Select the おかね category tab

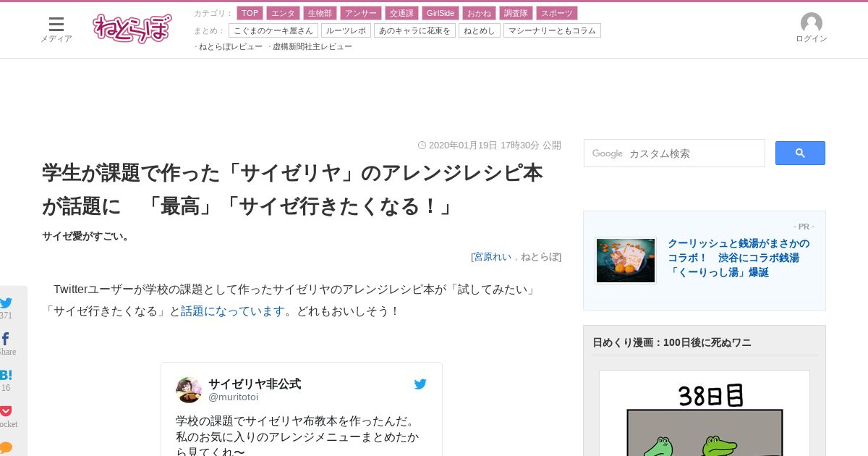tap(479, 13)
